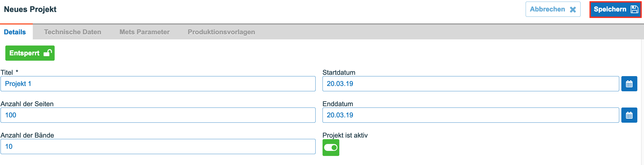
Task: Click the X icon on Abbrechen
Action: click(573, 10)
